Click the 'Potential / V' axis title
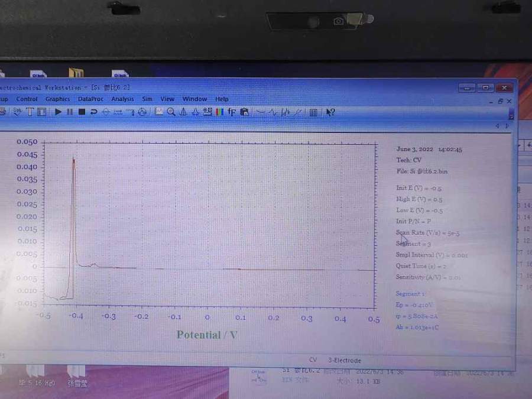The image size is (532, 399). tap(207, 335)
